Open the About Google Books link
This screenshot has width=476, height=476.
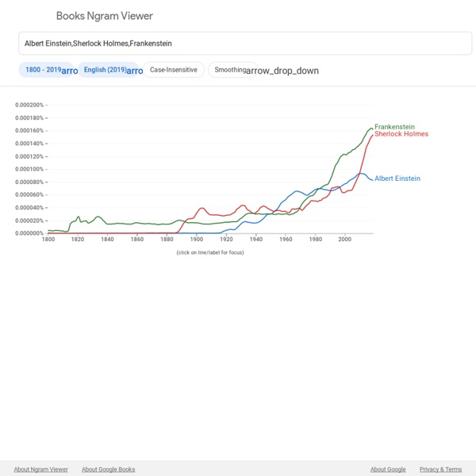pyautogui.click(x=109, y=470)
